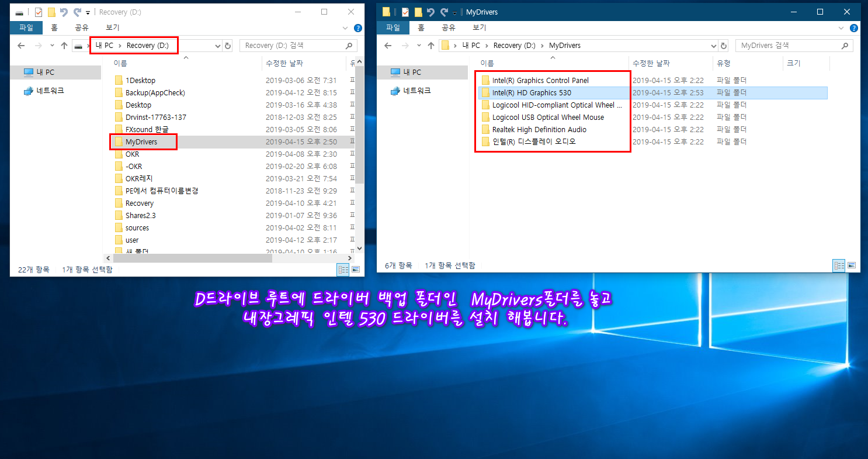Image resolution: width=868 pixels, height=459 pixels.
Task: Open the 파일 tab in MyDrivers window
Action: pyautogui.click(x=393, y=27)
